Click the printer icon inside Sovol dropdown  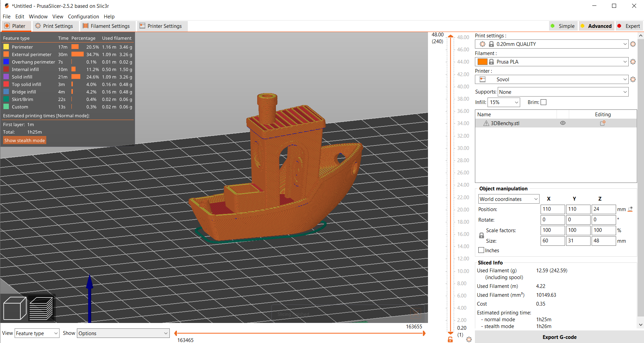click(x=482, y=80)
